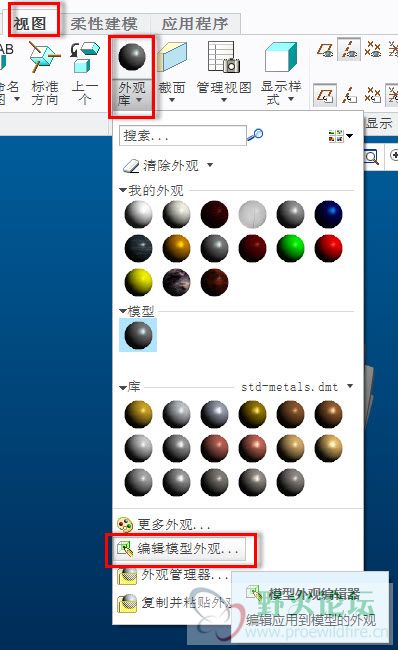Open 外观管理器... menu entry
This screenshot has width=398, height=650.
point(173,575)
